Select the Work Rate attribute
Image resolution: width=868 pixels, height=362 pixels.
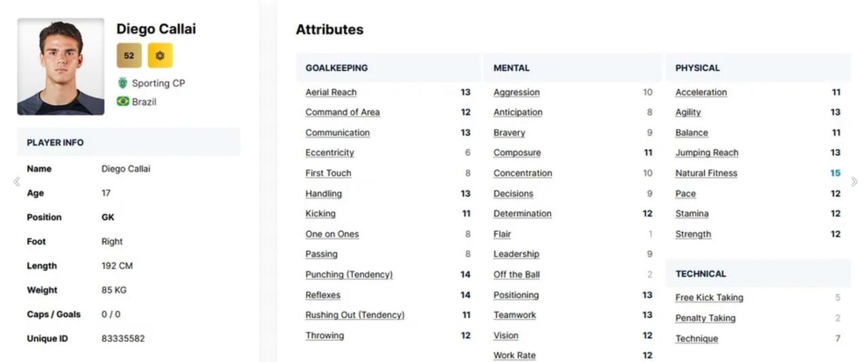coord(515,355)
